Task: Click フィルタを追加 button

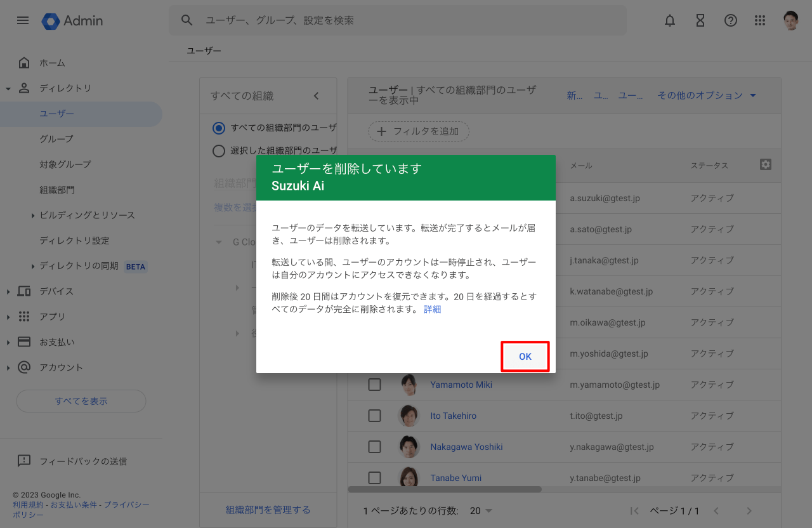Action: coord(419,131)
